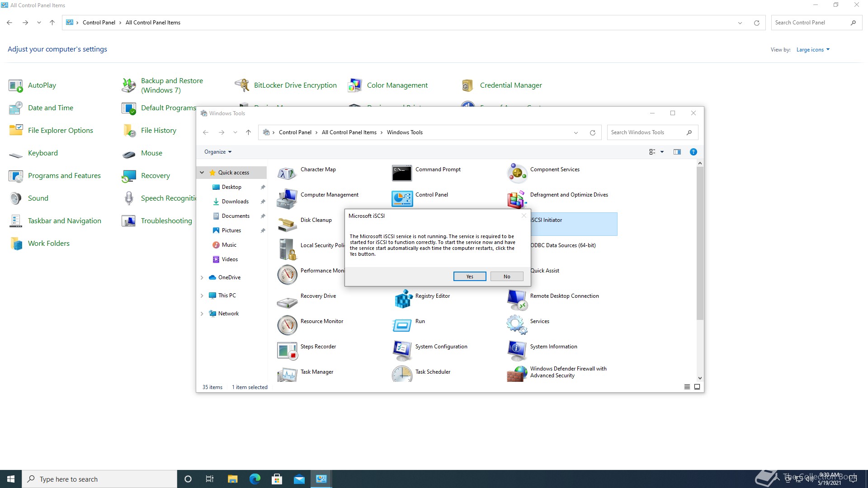This screenshot has height=488, width=868.
Task: Open Control Panel address bar history dropdown
Action: (740, 23)
